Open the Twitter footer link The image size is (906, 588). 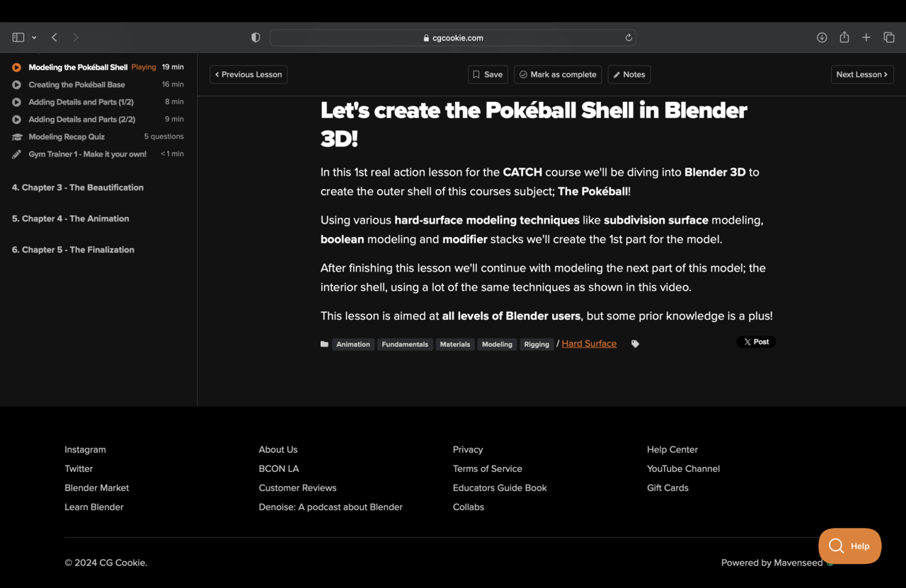79,468
